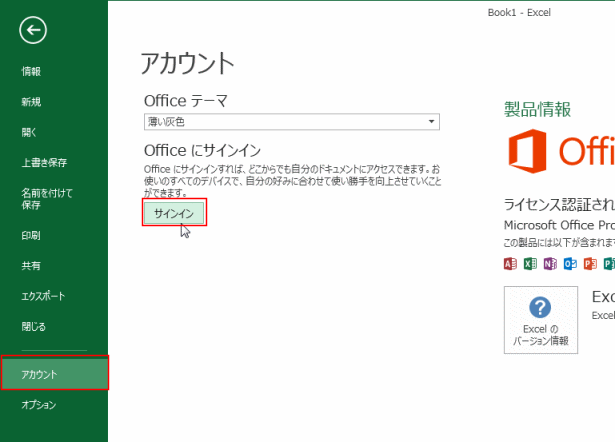Click 閉じる in the sidebar
The height and width of the screenshot is (442, 615).
[34, 326]
